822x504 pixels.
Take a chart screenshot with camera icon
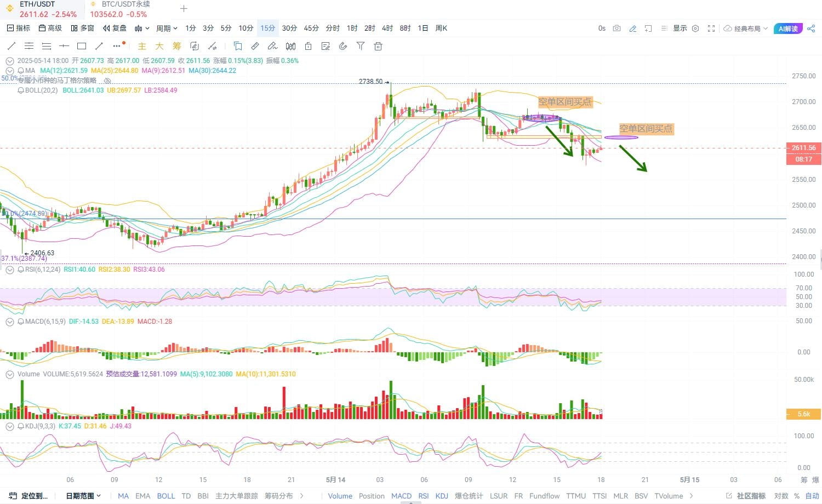(616, 28)
